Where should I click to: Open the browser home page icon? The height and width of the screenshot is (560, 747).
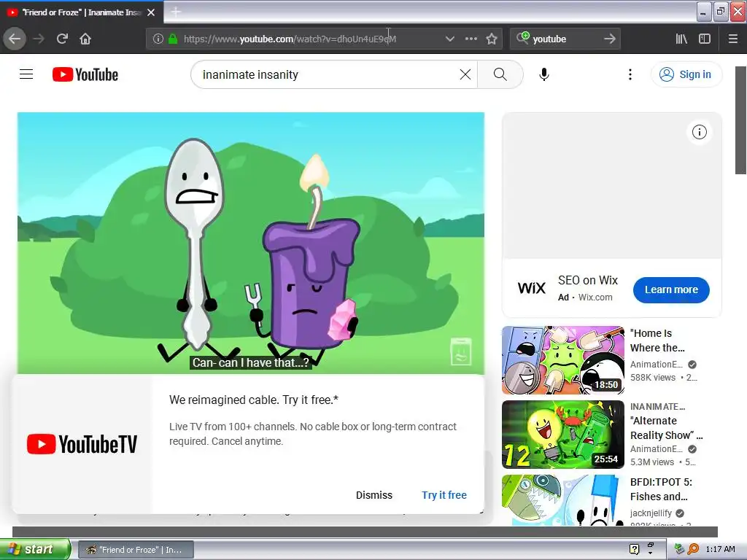[x=85, y=39]
